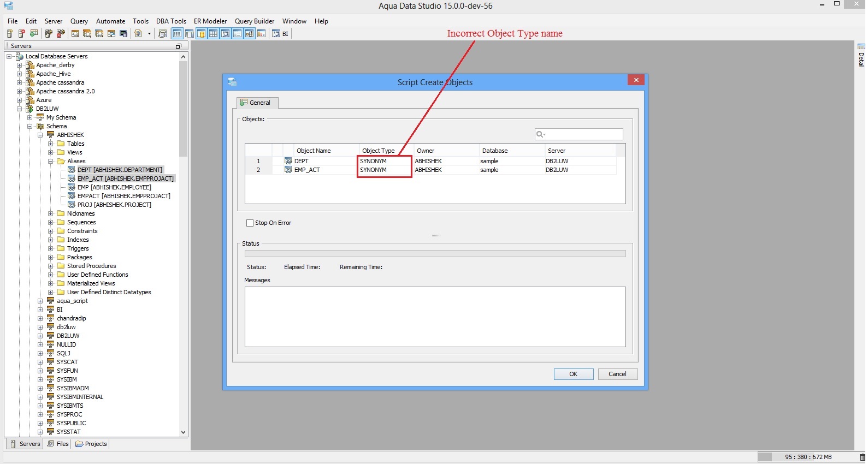Switch to the Files tab
The width and height of the screenshot is (868, 464).
tap(58, 444)
